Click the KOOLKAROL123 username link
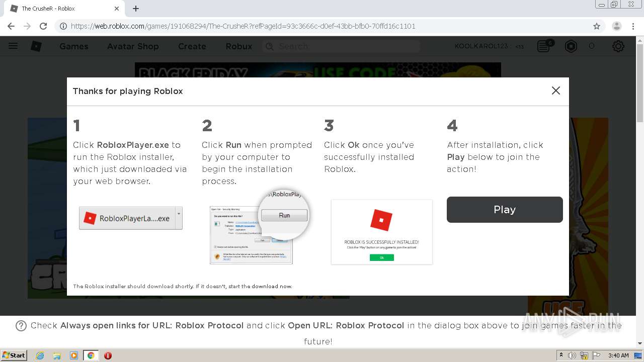Image resolution: width=644 pixels, height=362 pixels. [481, 46]
